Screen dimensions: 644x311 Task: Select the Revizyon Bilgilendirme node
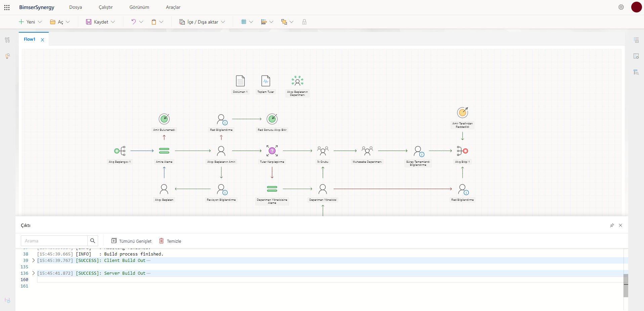click(222, 189)
